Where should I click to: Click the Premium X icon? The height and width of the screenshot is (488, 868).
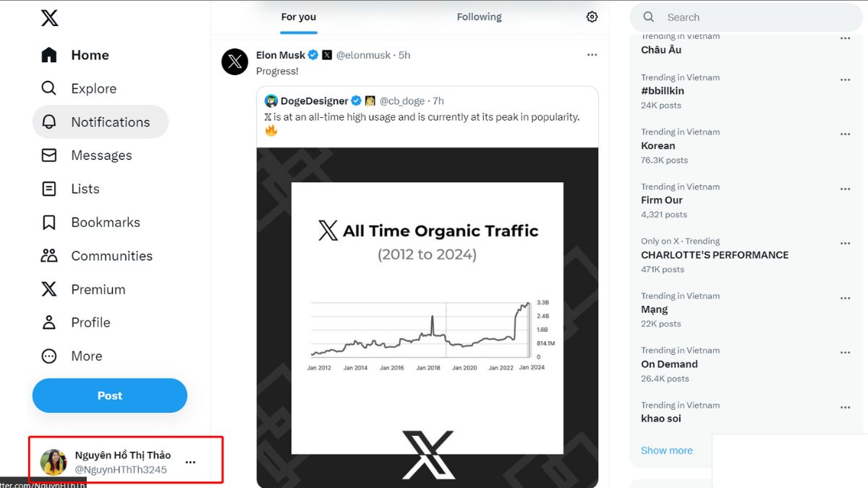(x=48, y=289)
